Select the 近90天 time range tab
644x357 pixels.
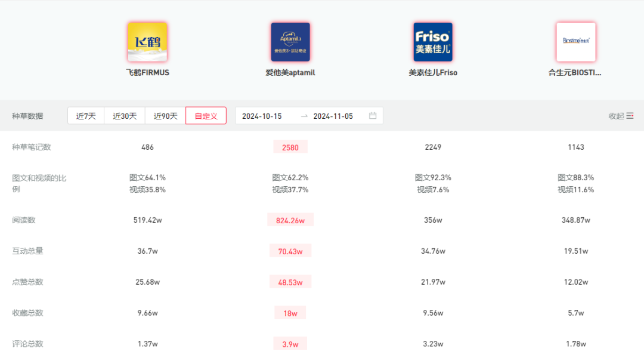[166, 116]
